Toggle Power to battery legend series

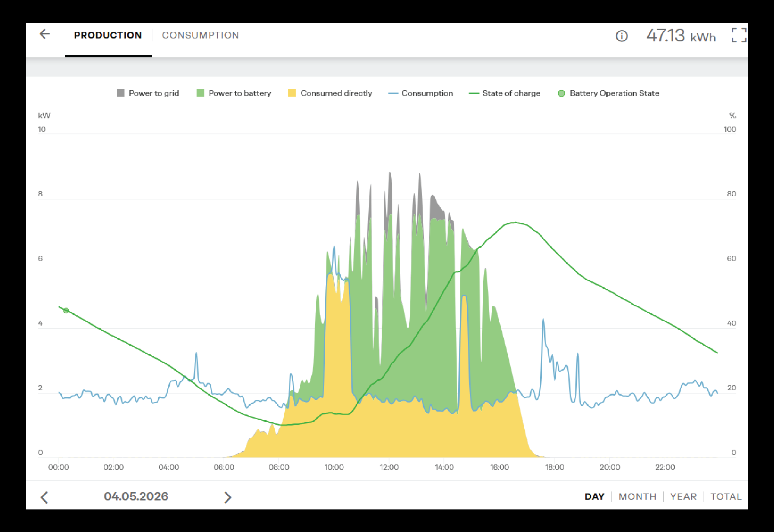click(234, 93)
